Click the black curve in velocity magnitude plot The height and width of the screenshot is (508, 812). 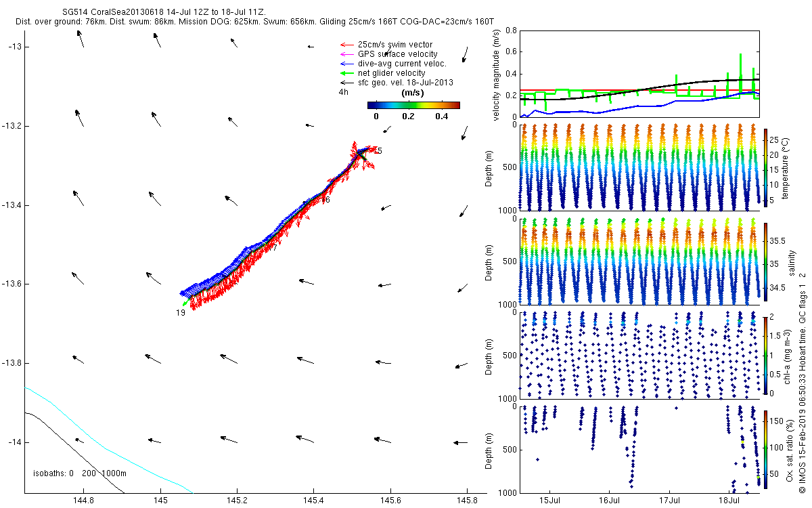tap(640, 89)
